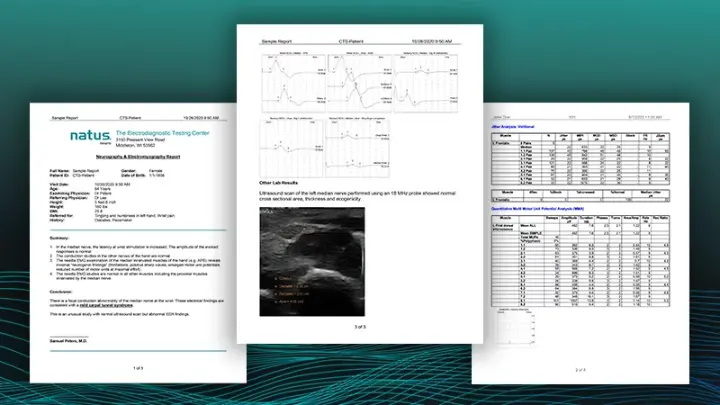Select the 'History:' row label
Image resolution: width=720 pixels, height=405 pixels.
coord(57,220)
